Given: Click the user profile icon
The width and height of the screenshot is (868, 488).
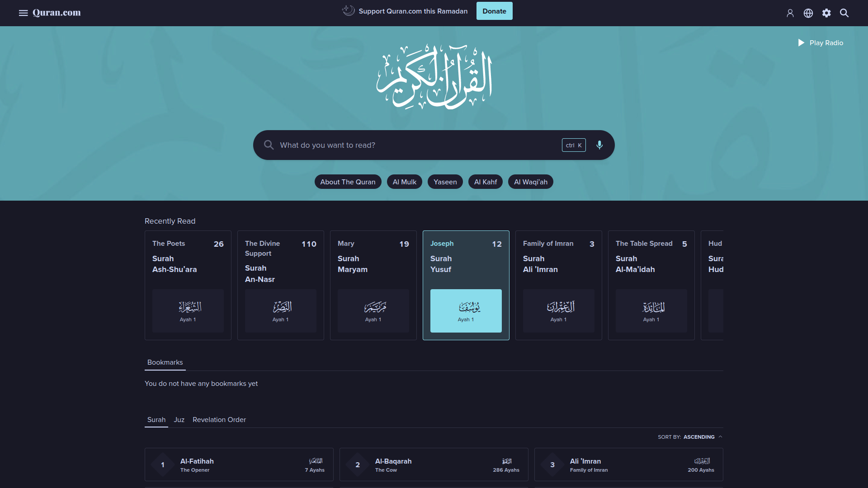Looking at the screenshot, I should click(790, 13).
